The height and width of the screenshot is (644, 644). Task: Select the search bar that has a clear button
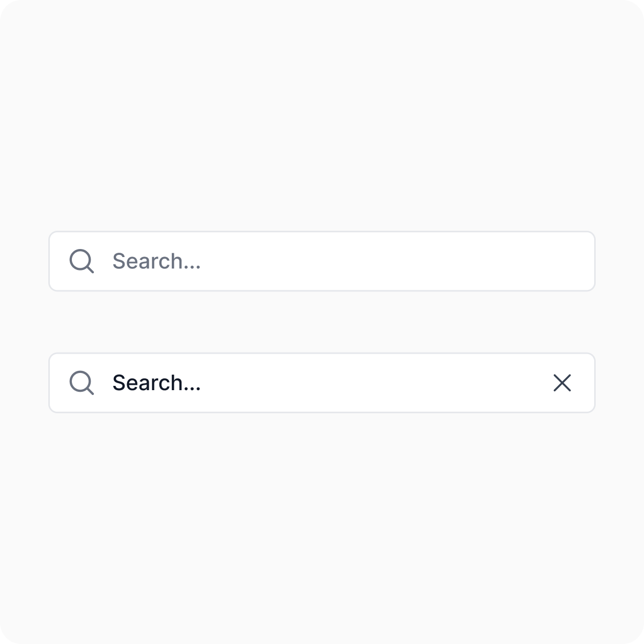click(x=322, y=383)
